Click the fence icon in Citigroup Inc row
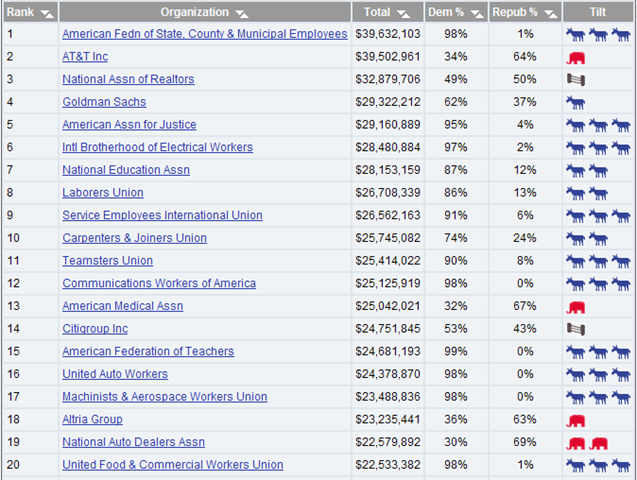637x480 pixels. pos(575,329)
